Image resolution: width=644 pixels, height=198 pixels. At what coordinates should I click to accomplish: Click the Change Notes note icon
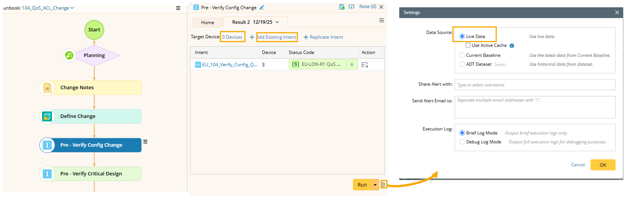[x=47, y=88]
